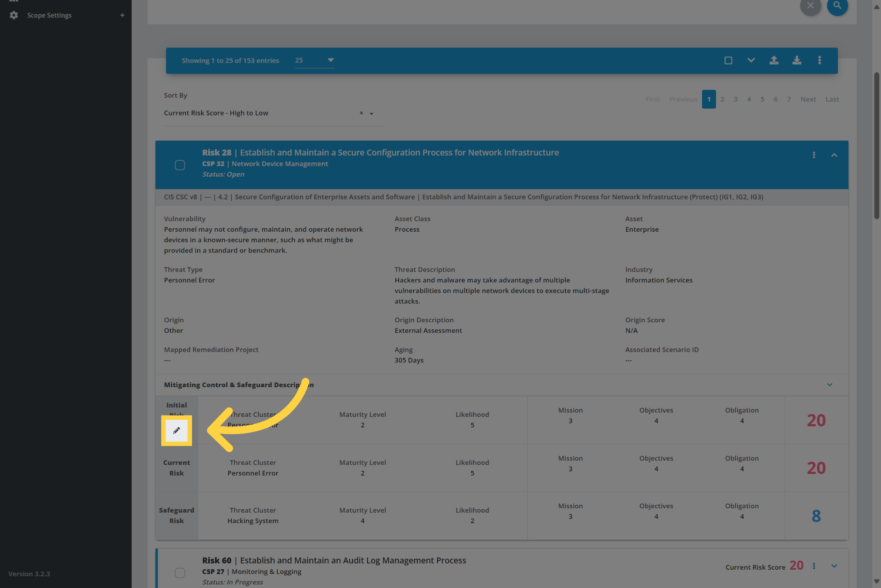This screenshot has width=881, height=588.
Task: Click the Current Risk Score sort field
Action: [x=274, y=113]
